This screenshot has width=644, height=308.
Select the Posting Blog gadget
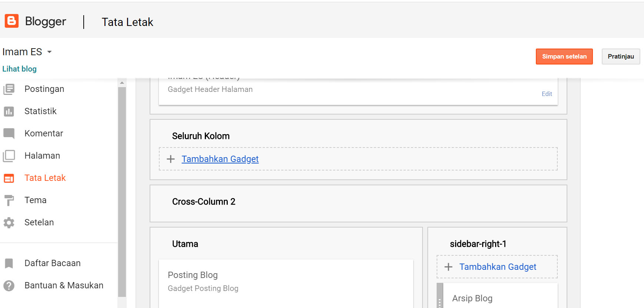(x=286, y=284)
